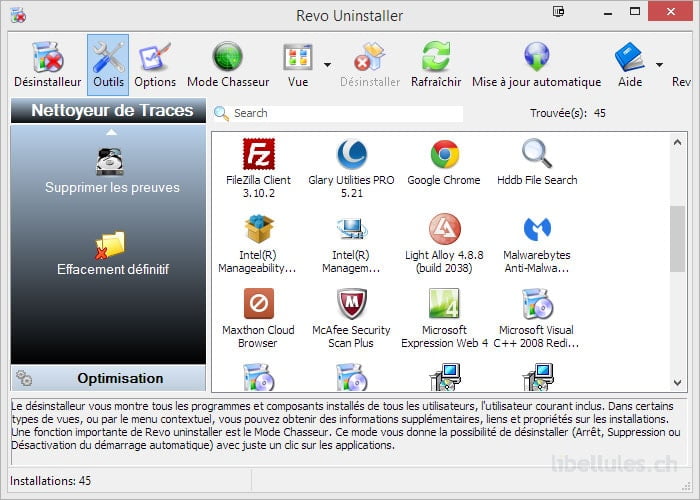700x500 pixels.
Task: Open the Optimisation section
Action: pyautogui.click(x=108, y=378)
